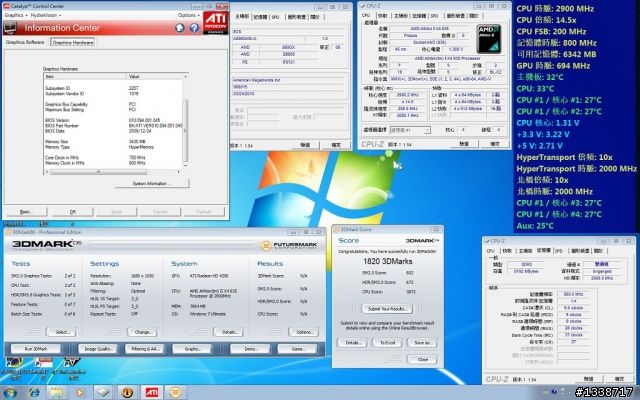Viewport: 640px width, 400px height.
Task: Click Details in the 3DMark Score window
Action: tap(353, 343)
